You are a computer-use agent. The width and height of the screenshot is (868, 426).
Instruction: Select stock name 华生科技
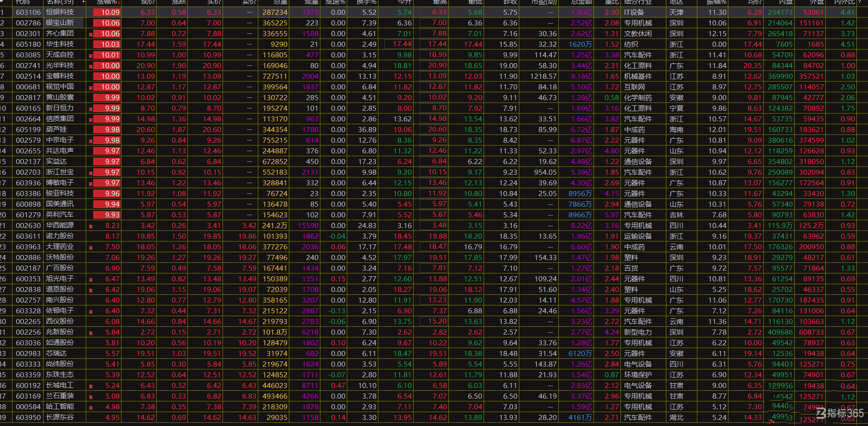pyautogui.click(x=60, y=44)
